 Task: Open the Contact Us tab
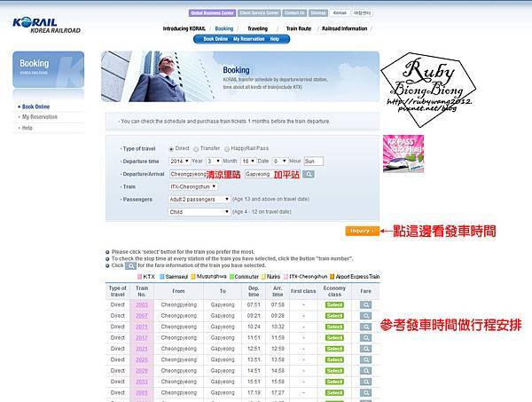click(294, 13)
